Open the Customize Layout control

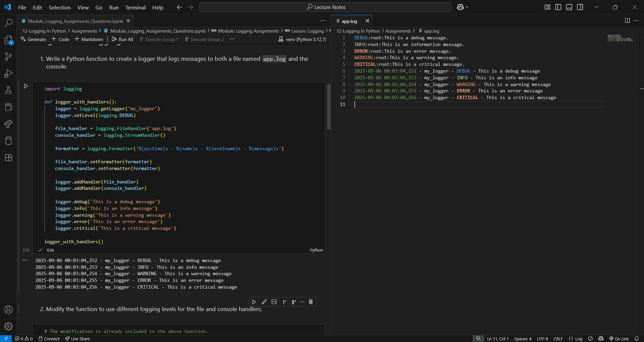tap(547, 8)
